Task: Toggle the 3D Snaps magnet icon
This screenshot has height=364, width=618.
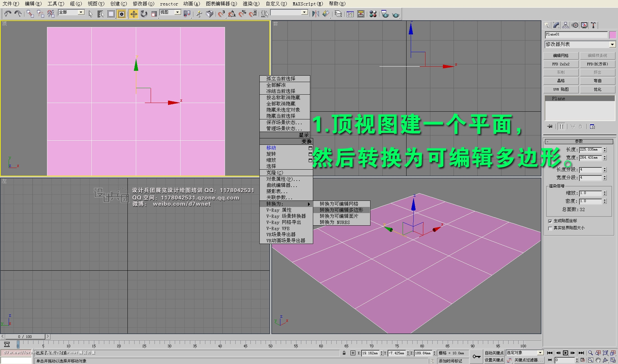Action: click(x=221, y=14)
